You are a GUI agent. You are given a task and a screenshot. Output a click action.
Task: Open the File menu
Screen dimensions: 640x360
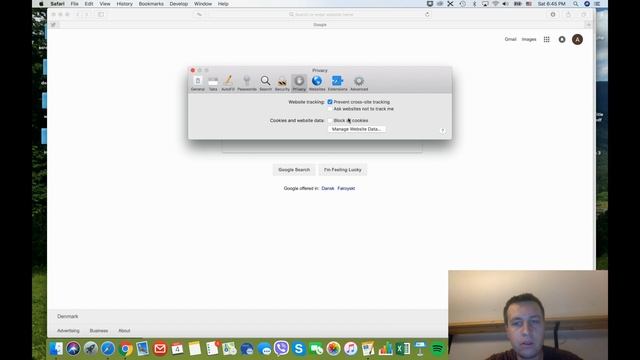pos(74,4)
